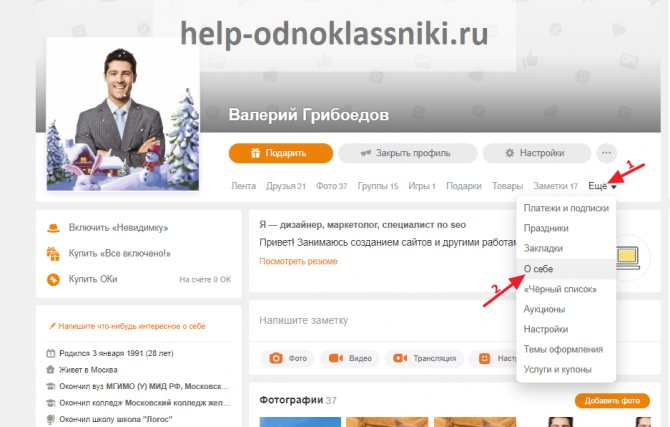
Task: Click the Трансляция broadcast icon
Action: tap(400, 358)
